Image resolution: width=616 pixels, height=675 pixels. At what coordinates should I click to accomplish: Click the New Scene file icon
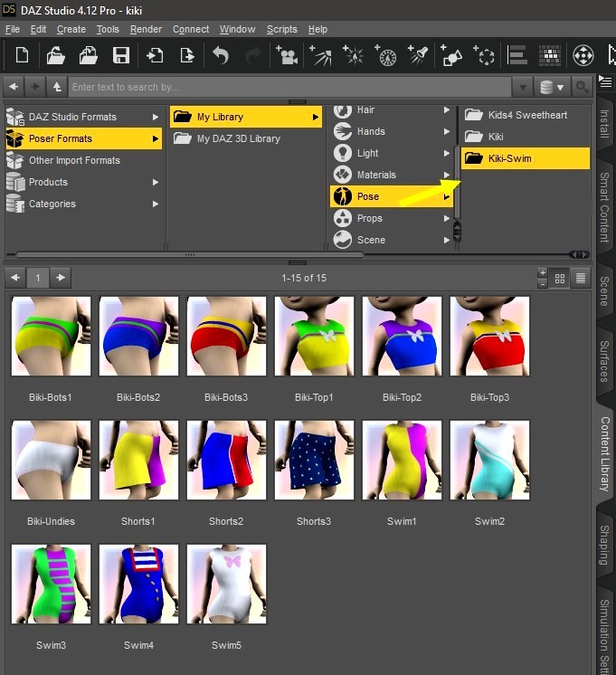coord(22,56)
